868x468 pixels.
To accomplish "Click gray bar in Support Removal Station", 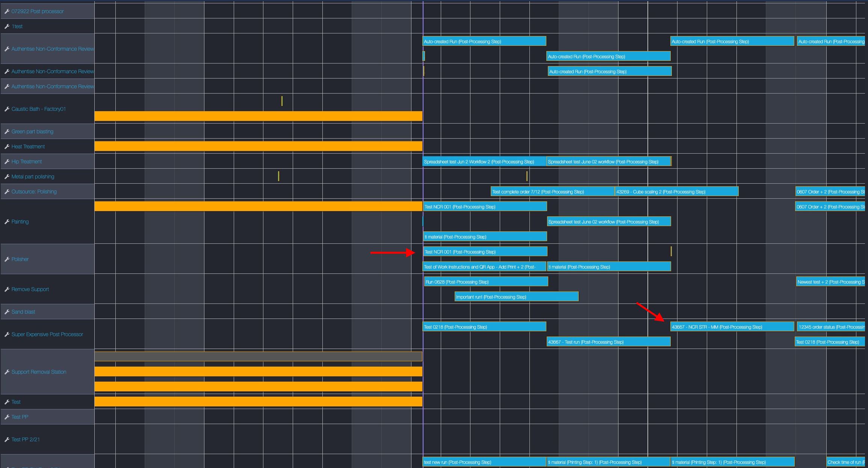I will point(258,356).
